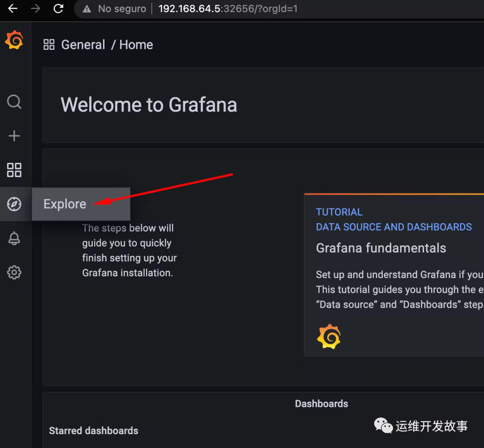Go back with the browser back arrow

pos(13,9)
